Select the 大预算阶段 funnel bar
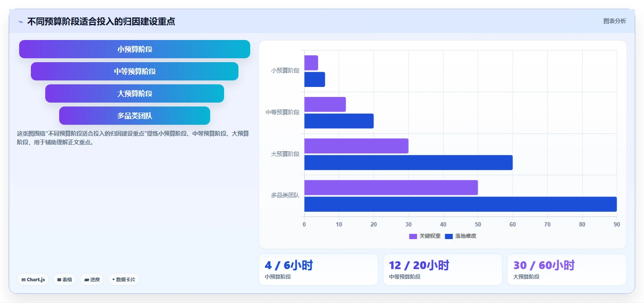 coord(134,93)
